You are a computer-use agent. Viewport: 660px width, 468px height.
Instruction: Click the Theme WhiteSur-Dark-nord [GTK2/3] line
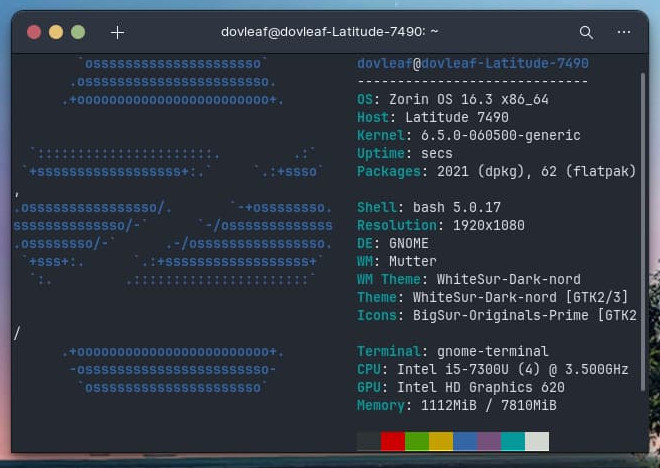(492, 298)
